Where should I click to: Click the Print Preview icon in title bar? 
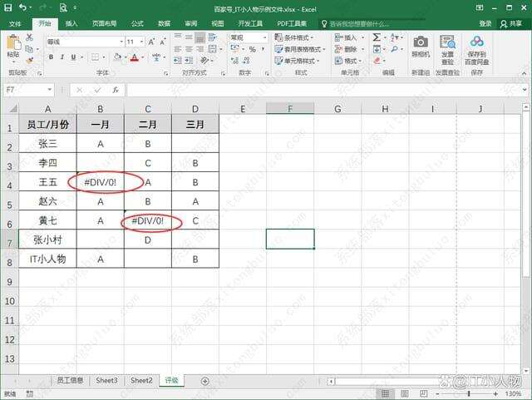pyautogui.click(x=63, y=7)
